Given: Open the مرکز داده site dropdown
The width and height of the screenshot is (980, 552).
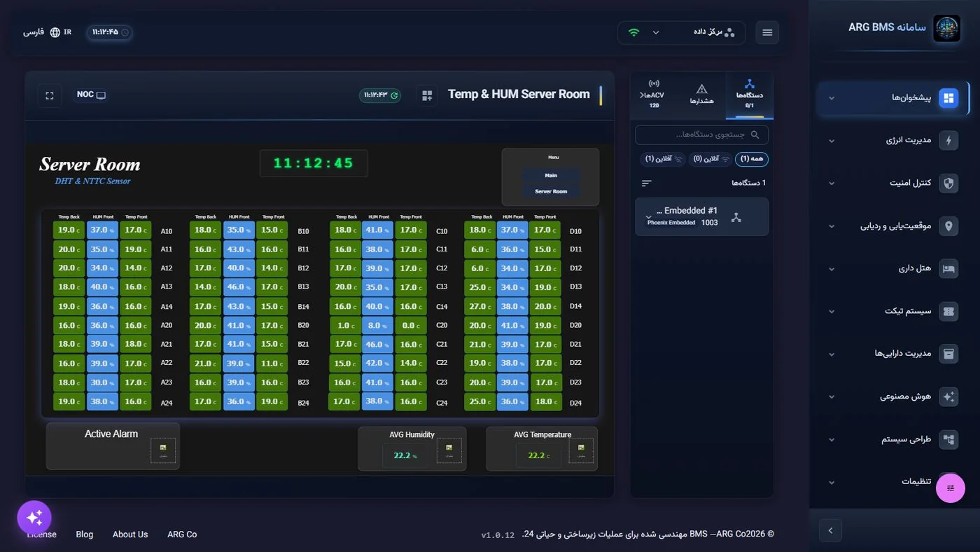Looking at the screenshot, I should pos(681,32).
